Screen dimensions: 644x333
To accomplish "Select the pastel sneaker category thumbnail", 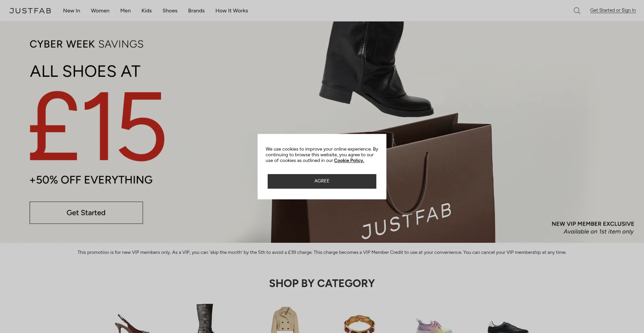I will click(434, 325).
